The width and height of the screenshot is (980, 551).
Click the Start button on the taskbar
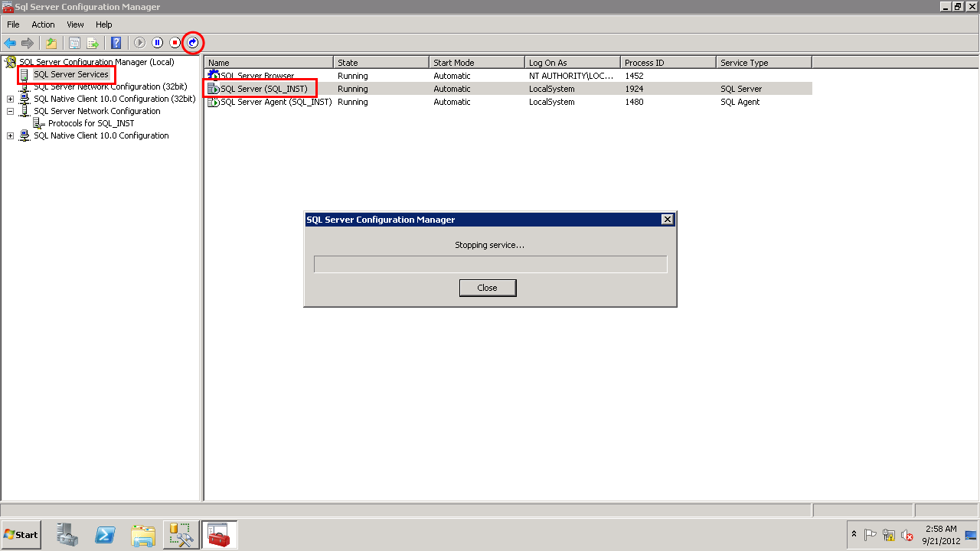(21, 535)
